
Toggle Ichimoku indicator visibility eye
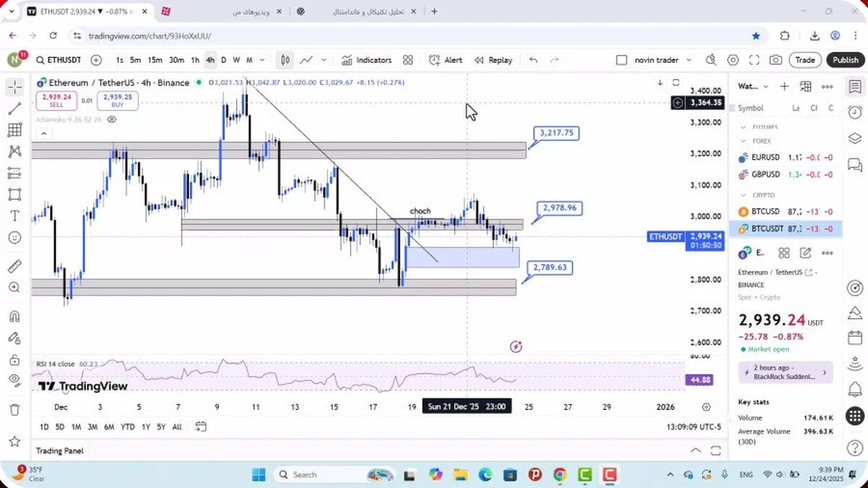[x=112, y=119]
